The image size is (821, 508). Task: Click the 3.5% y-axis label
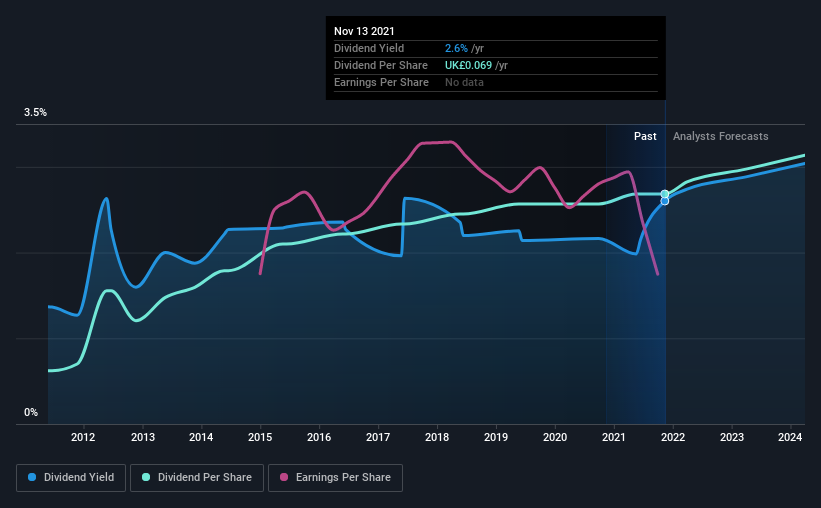pos(35,113)
